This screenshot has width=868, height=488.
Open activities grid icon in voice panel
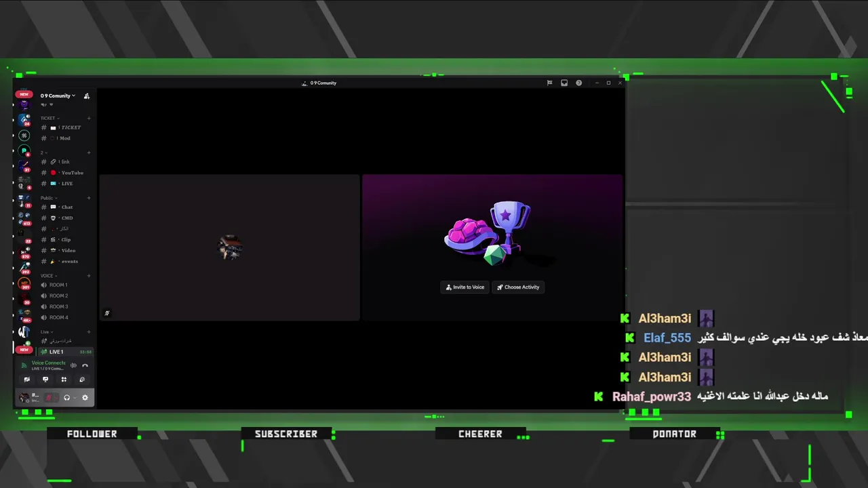pyautogui.click(x=64, y=380)
